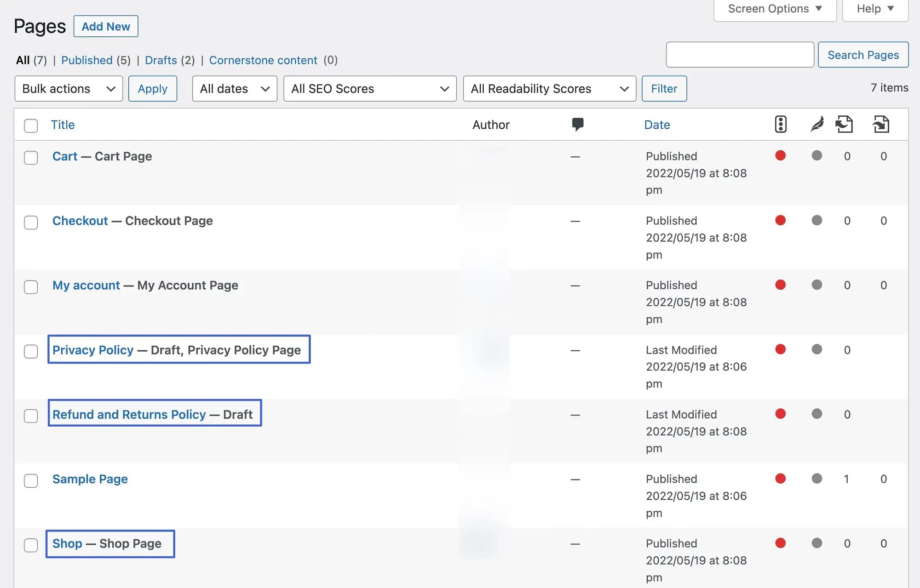Click the red SEO dot for Shop
Screen dimensions: 920x588
tap(780, 543)
